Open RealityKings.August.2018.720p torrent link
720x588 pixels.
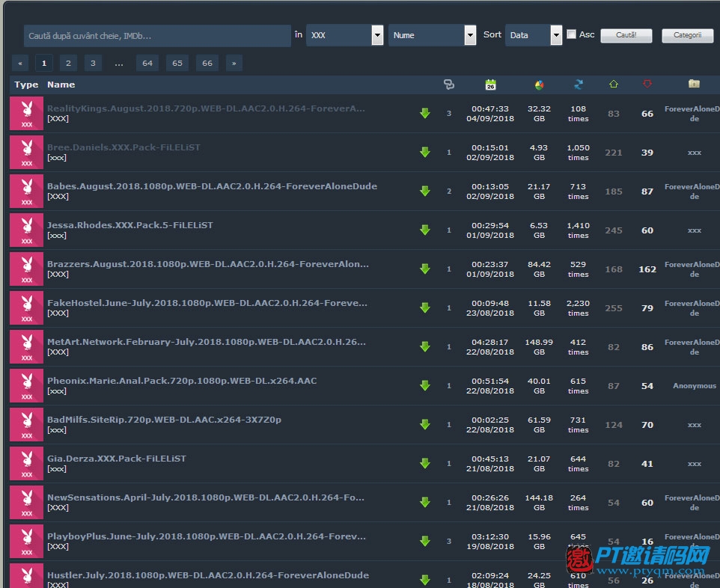pyautogui.click(x=206, y=108)
